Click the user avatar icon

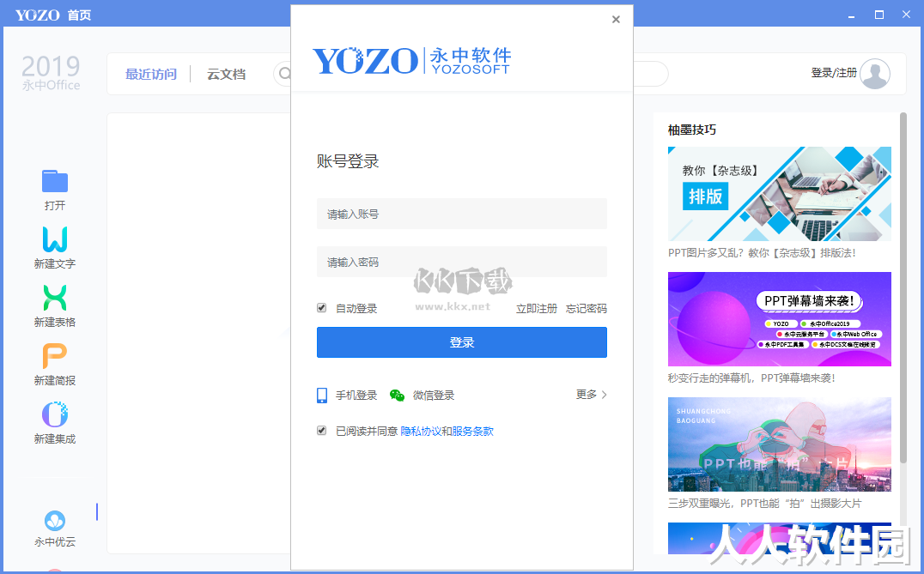click(875, 74)
